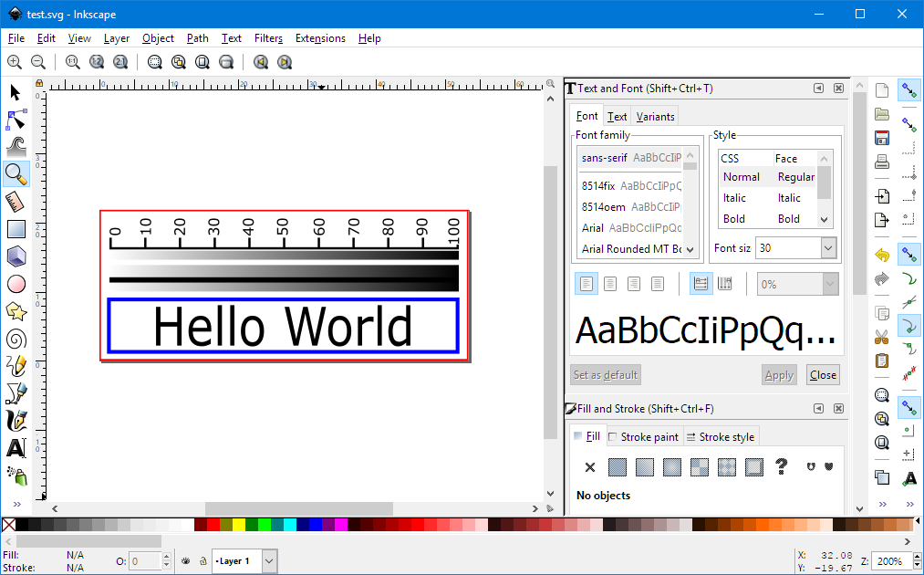Viewport: 924px width, 575px height.
Task: Pick the Rectangle tool
Action: pyautogui.click(x=16, y=229)
